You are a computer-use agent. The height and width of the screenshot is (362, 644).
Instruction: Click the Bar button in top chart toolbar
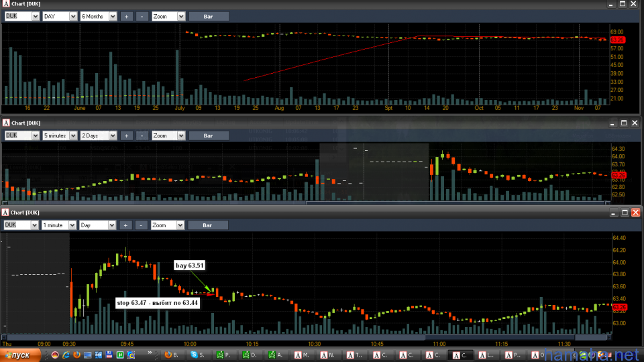(x=208, y=16)
